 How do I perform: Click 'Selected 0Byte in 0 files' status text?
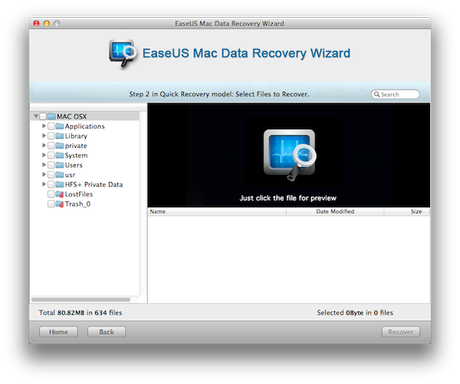[355, 313]
